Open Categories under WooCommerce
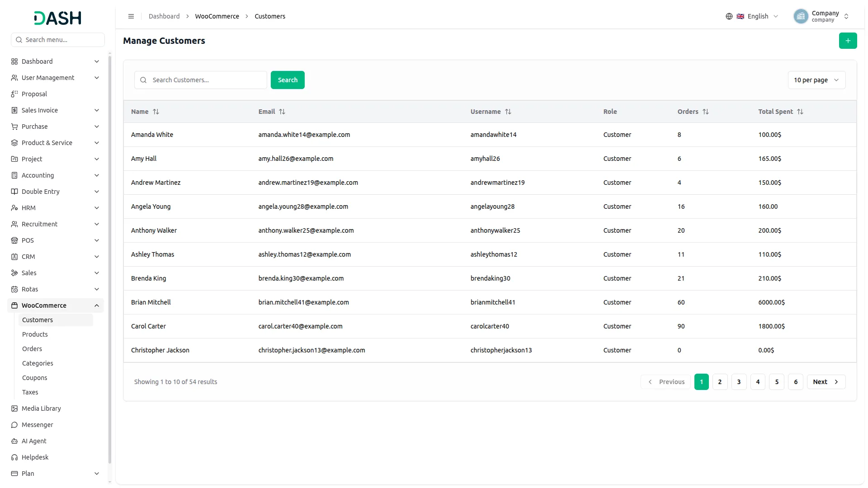The height and width of the screenshot is (488, 868). point(38,363)
